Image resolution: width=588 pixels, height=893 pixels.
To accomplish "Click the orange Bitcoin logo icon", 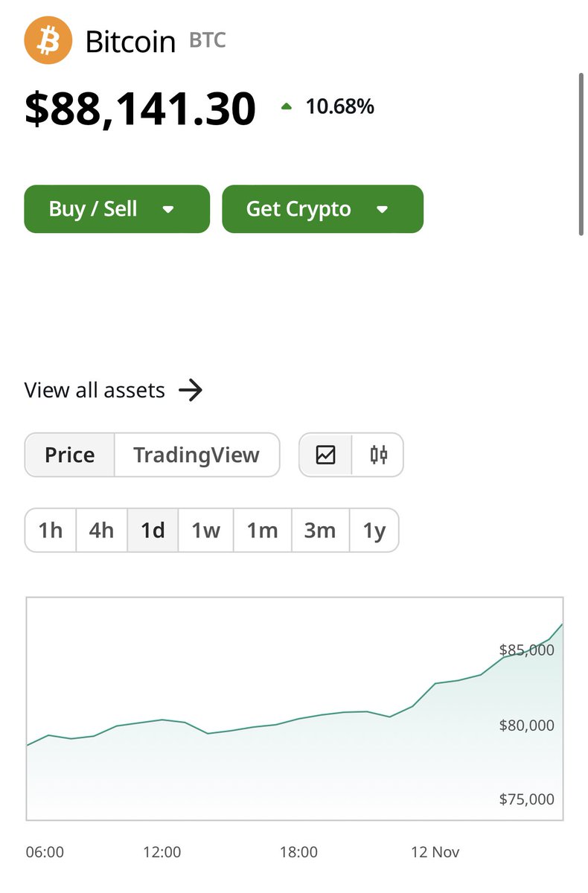I will [x=48, y=40].
